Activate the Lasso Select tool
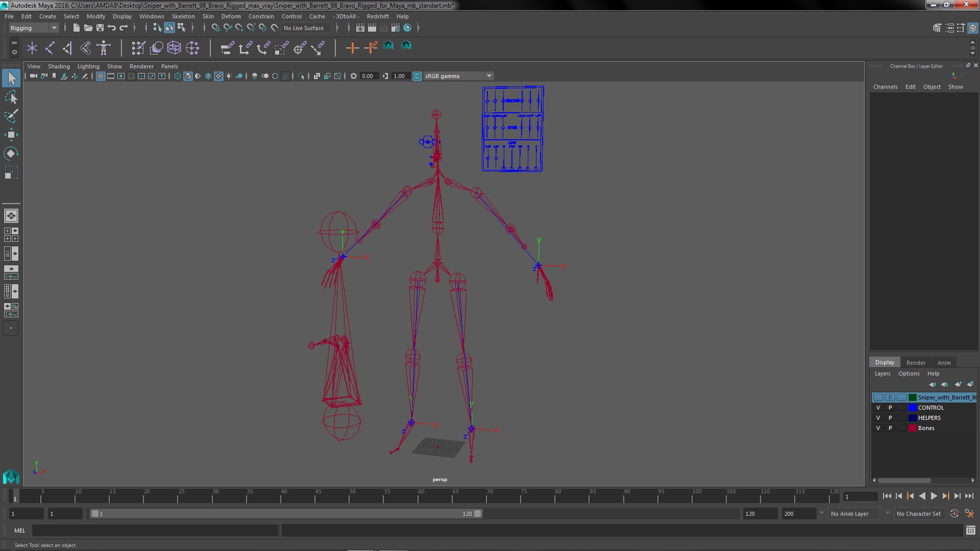This screenshot has width=980, height=551. [11, 97]
